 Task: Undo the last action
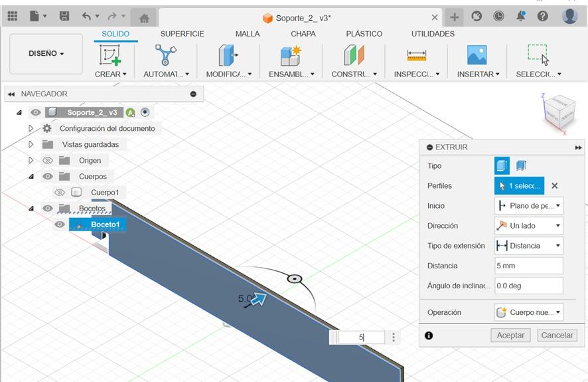click(x=87, y=16)
